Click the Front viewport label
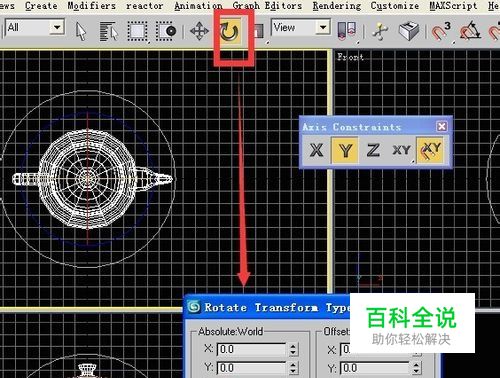Image resolution: width=500 pixels, height=378 pixels. click(x=350, y=57)
